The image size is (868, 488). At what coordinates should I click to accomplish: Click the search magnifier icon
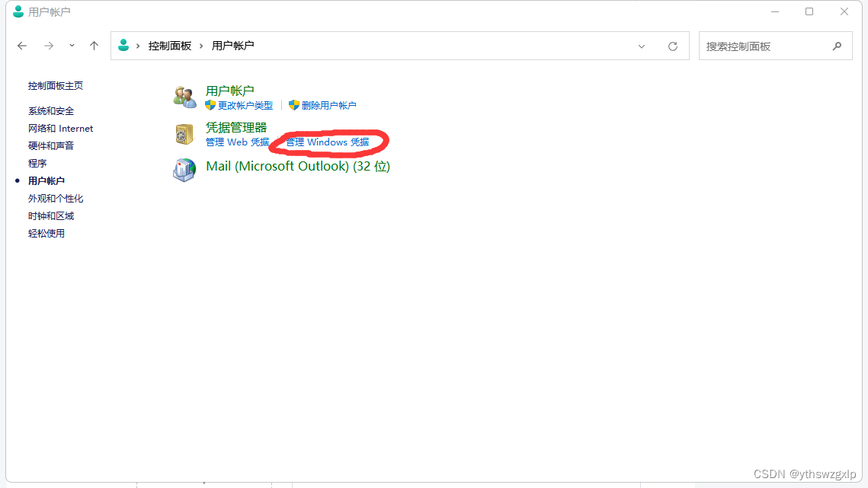pyautogui.click(x=837, y=46)
